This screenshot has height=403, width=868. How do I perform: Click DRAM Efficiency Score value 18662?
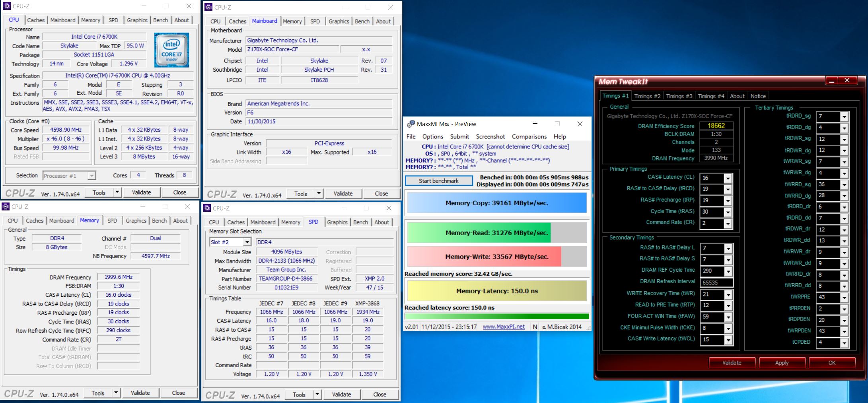(x=716, y=126)
